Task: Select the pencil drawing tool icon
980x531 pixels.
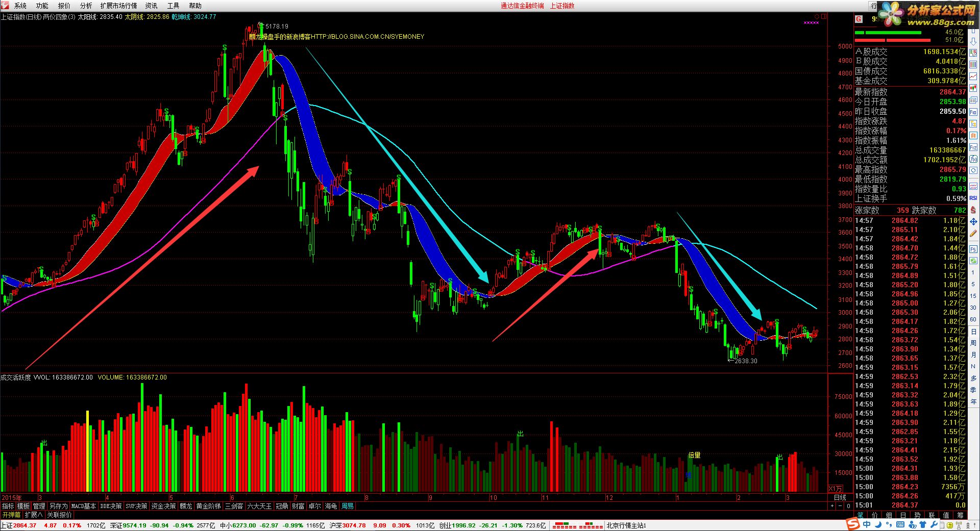Action: [973, 233]
